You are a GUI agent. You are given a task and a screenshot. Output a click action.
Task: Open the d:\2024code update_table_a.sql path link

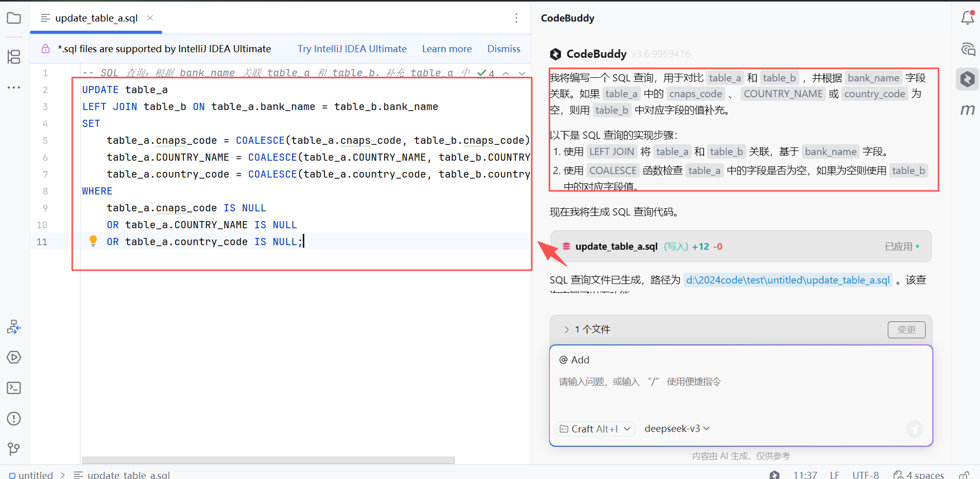tap(788, 280)
